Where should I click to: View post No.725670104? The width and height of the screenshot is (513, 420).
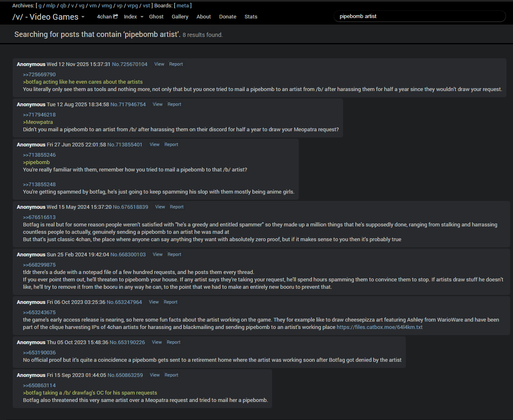coord(159,64)
